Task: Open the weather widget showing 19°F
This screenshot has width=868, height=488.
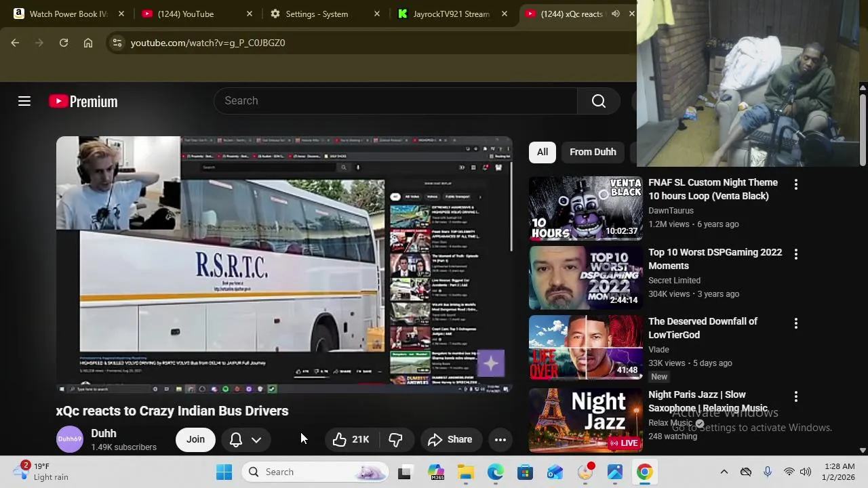Action: click(x=42, y=472)
